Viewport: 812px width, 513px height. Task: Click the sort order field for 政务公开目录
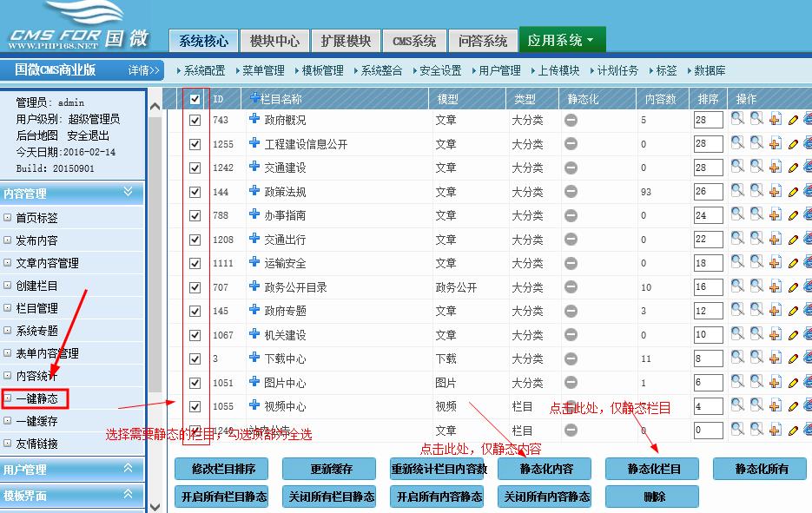point(708,287)
